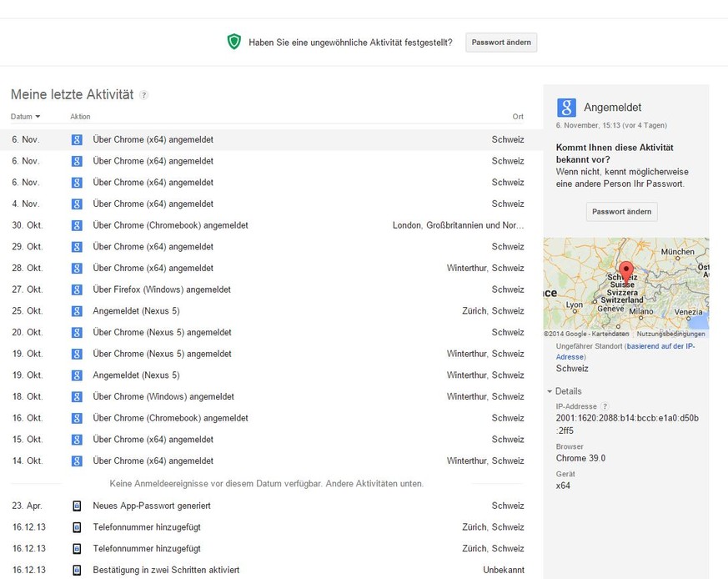Click the help icon beside Meine letzte Aktivität

[x=144, y=95]
